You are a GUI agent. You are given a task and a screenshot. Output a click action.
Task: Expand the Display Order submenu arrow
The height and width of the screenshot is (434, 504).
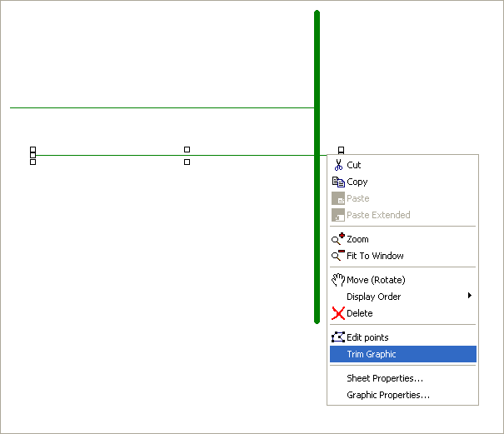470,296
